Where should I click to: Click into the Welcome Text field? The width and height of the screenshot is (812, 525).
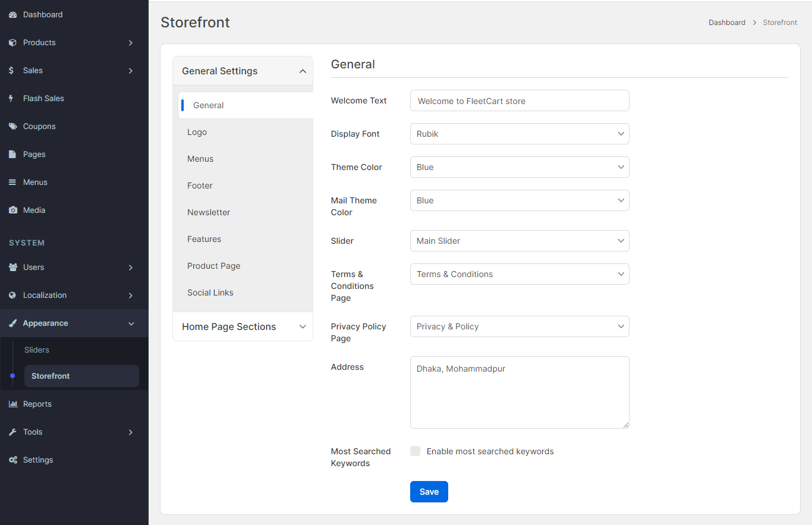click(519, 101)
